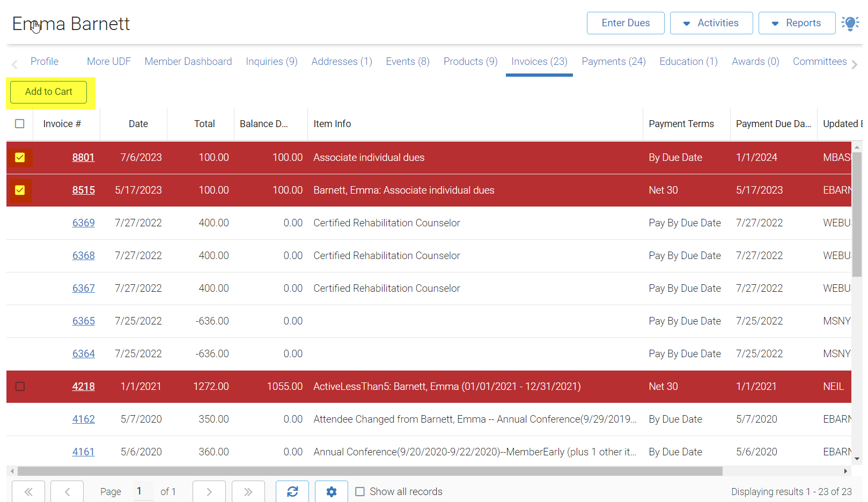Screen dimensions: 868x502
Task: Open the Committees tab
Action: click(820, 62)
